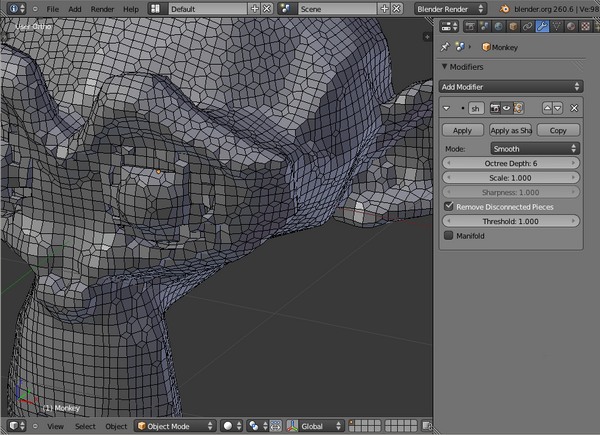The width and height of the screenshot is (600, 435).
Task: Switch to the Object Data tab
Action: pyautogui.click(x=556, y=26)
